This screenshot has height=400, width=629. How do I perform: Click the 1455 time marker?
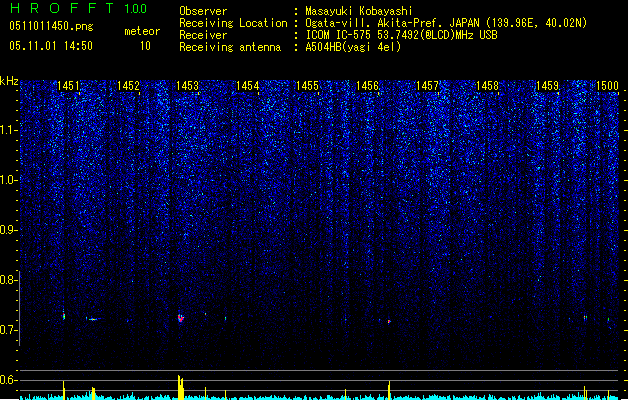click(307, 86)
